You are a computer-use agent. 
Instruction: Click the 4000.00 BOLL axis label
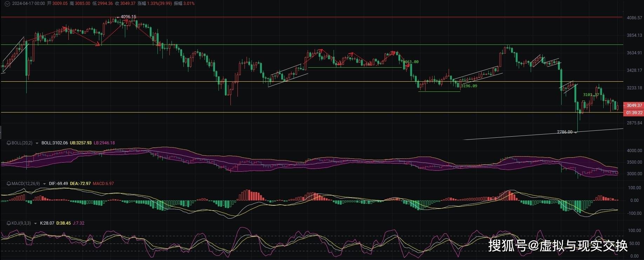(635, 151)
